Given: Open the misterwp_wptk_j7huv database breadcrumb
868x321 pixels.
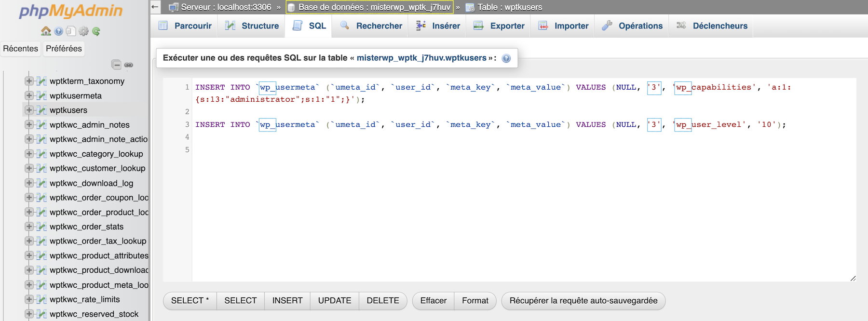Looking at the screenshot, I should click(x=374, y=7).
